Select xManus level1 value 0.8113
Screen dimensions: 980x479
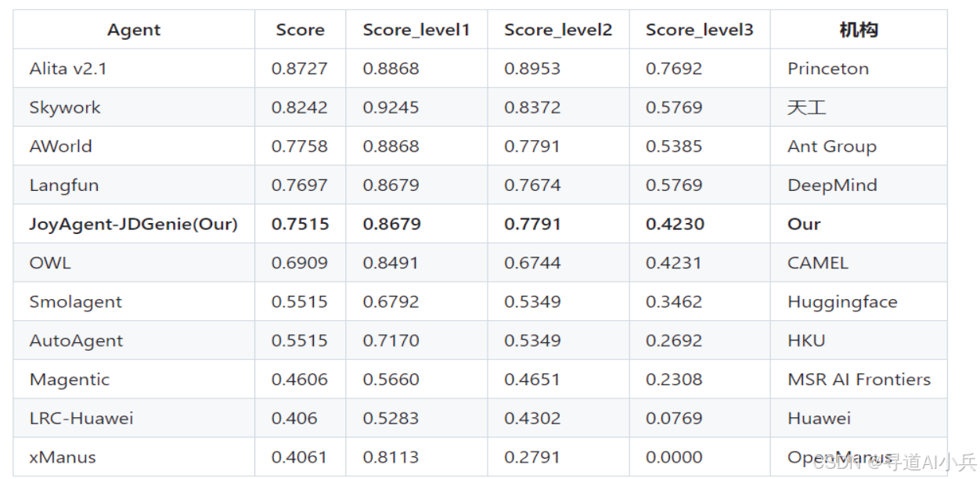click(x=391, y=457)
